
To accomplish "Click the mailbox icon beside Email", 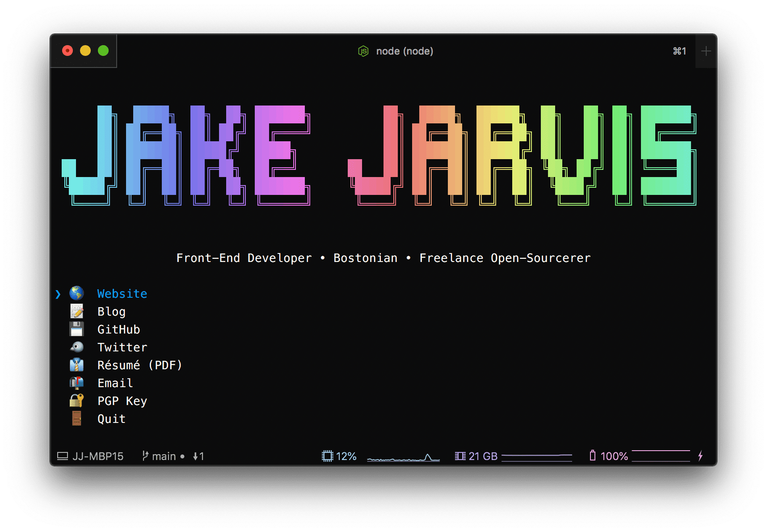I will [x=76, y=383].
